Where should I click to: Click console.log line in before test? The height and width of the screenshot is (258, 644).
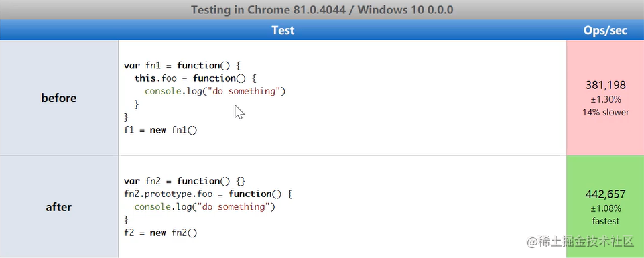(x=215, y=91)
